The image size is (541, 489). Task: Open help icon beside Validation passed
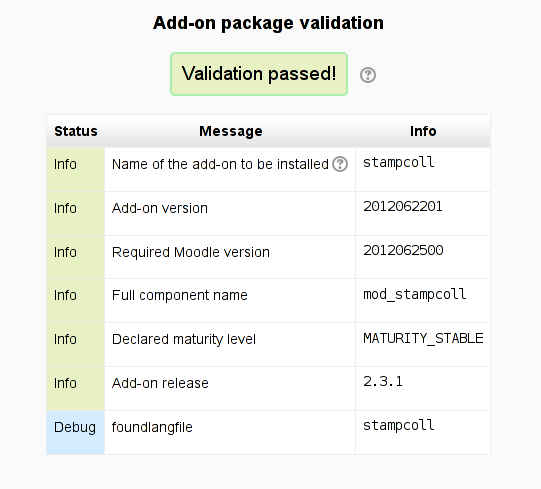click(368, 75)
